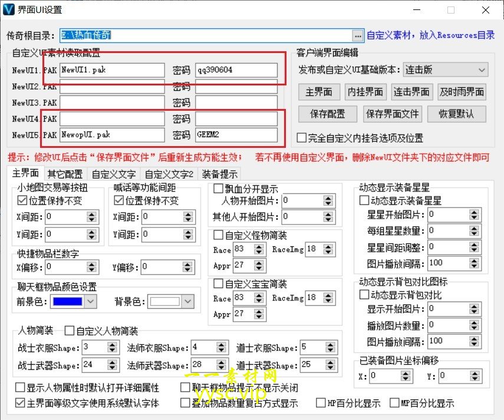Click the 连击界面 button
This screenshot has width=504, height=420.
412,92
